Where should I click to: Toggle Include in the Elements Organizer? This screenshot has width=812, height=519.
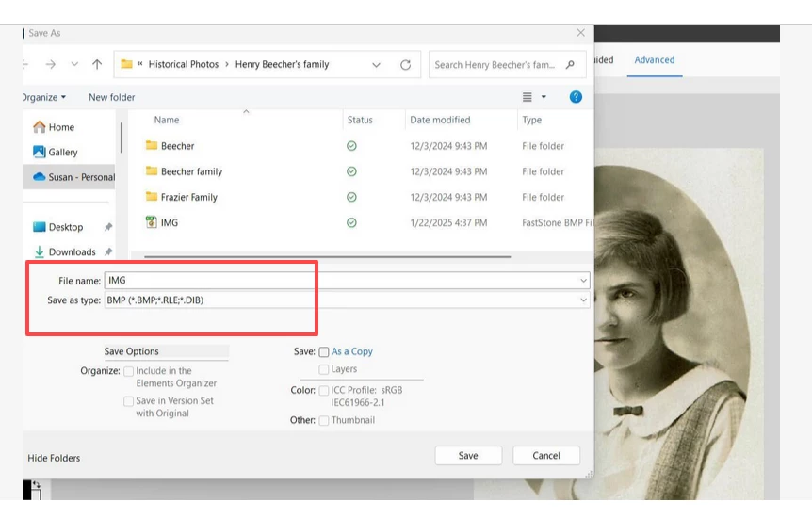tap(128, 371)
